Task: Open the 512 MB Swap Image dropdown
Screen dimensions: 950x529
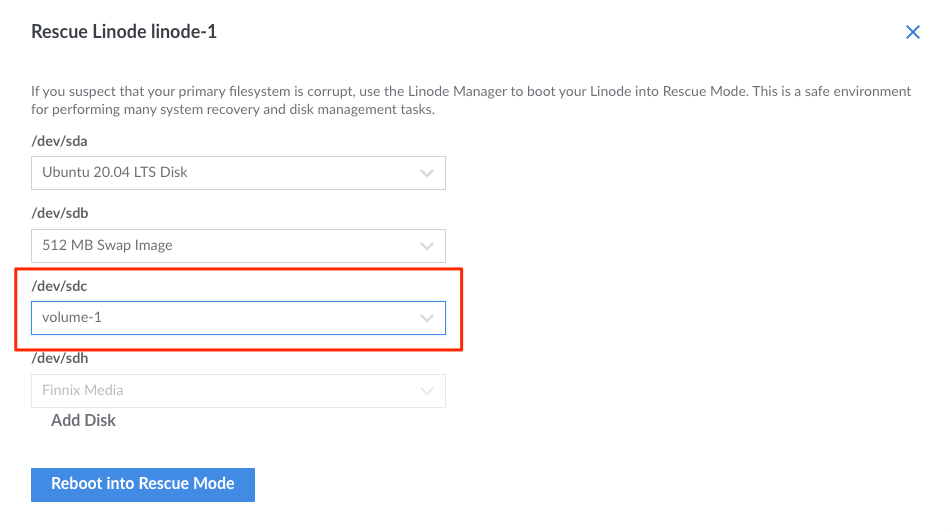Action: tap(220, 245)
